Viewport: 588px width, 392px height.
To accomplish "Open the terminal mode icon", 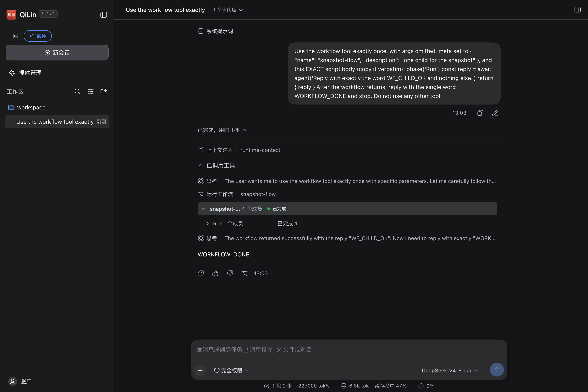I will 16,36.
